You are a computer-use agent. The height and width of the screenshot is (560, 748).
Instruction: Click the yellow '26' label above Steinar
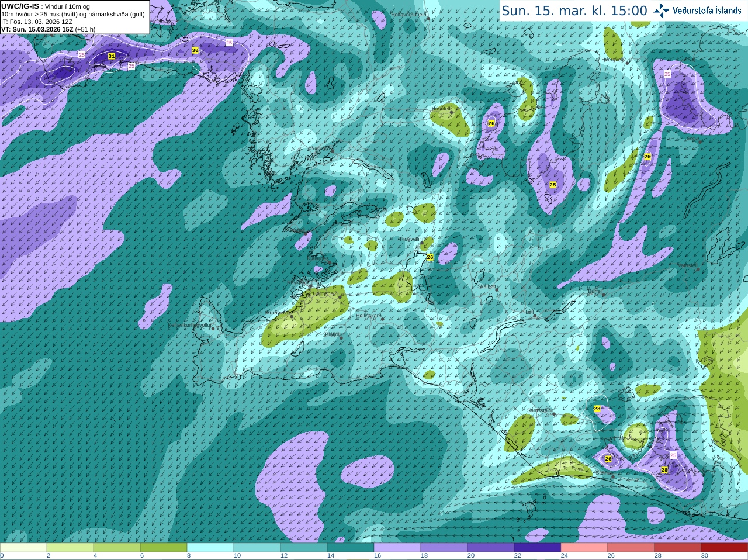tap(608, 459)
